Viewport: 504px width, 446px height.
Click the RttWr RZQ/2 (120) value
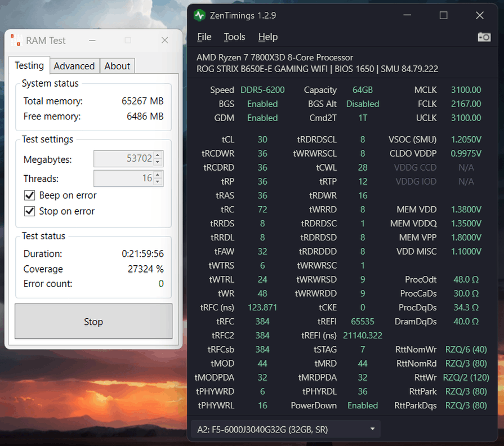pyautogui.click(x=466, y=377)
